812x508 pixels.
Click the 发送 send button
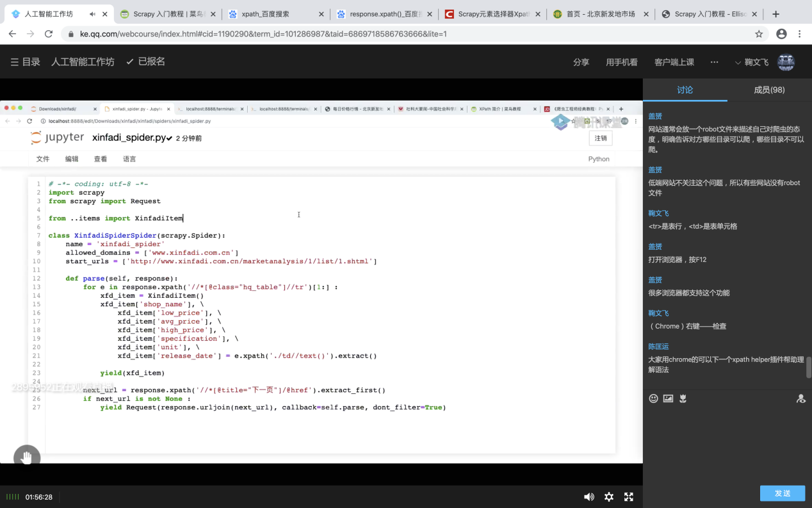(x=782, y=493)
